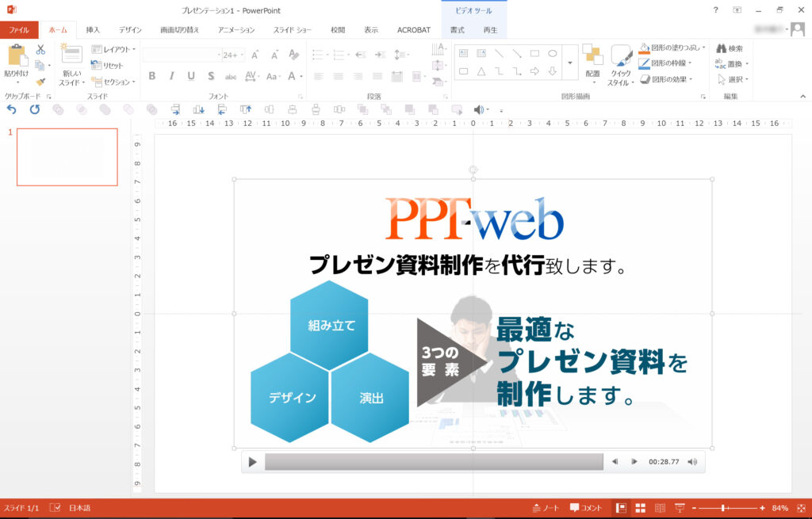Open Video Tools Playback (再生) tab
This screenshot has height=519, width=812.
coord(490,30)
